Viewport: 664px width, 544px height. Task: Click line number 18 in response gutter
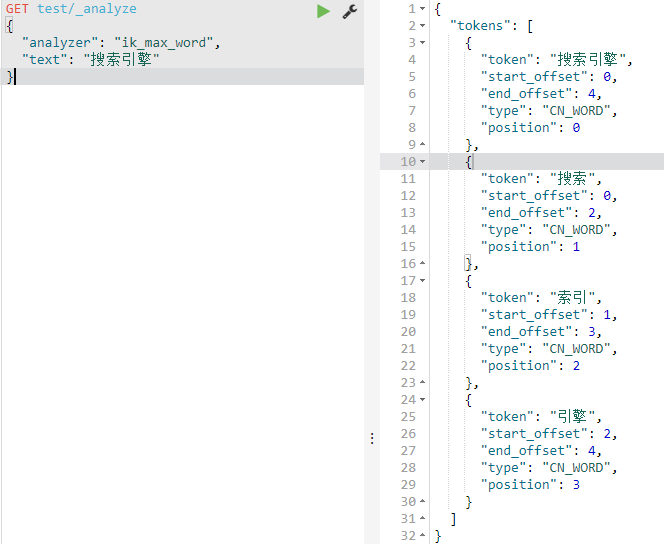(x=408, y=298)
